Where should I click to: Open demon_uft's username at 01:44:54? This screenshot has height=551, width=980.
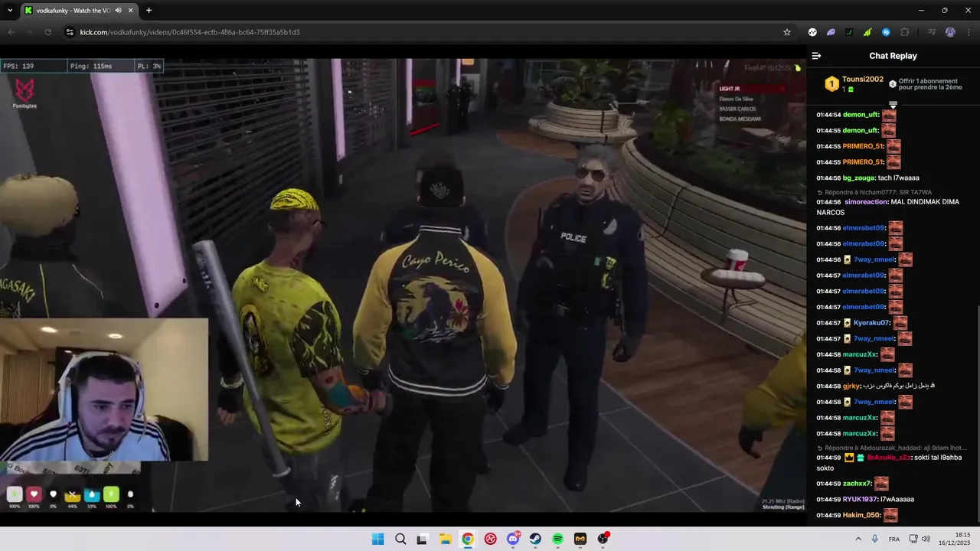[861, 115]
